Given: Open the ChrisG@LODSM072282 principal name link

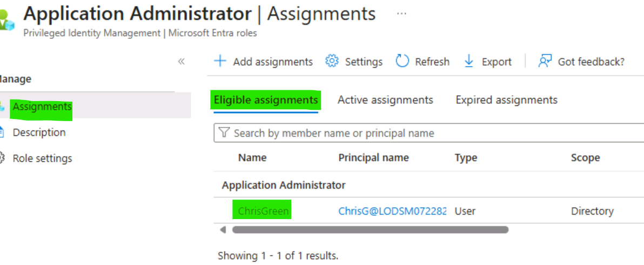Looking at the screenshot, I should pos(392,211).
